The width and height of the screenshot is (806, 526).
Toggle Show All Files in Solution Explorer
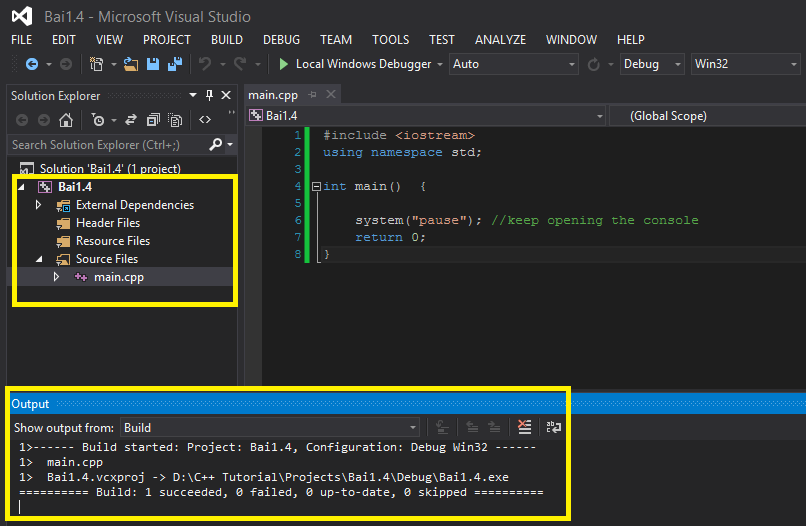[x=175, y=120]
